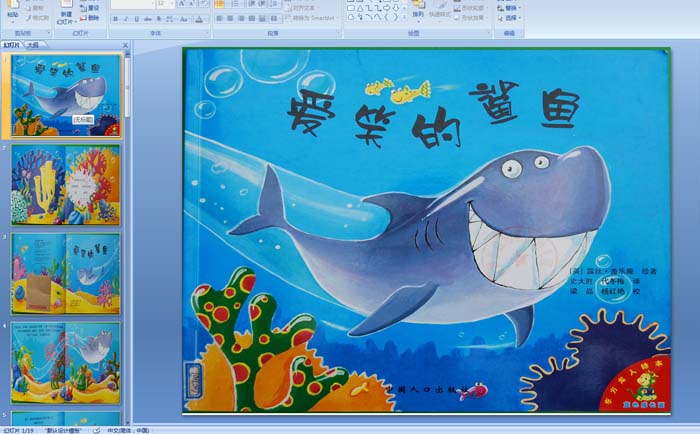Screen dimensions: 700x434
Task: Toggle numbered list
Action: pos(235,4)
